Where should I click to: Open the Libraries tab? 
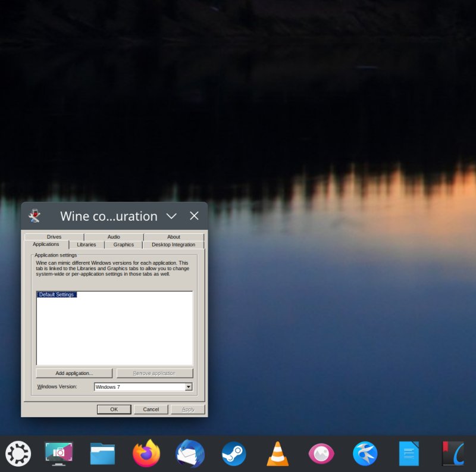(x=86, y=245)
